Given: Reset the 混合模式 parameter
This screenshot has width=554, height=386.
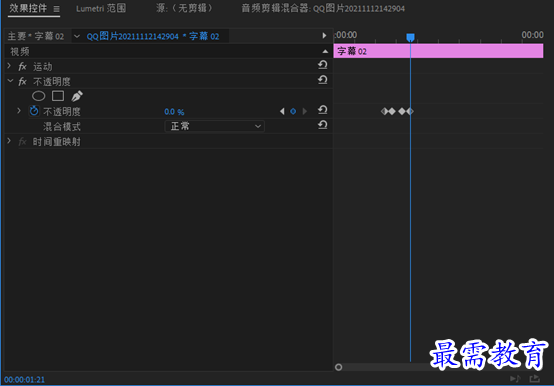Looking at the screenshot, I should tap(322, 125).
